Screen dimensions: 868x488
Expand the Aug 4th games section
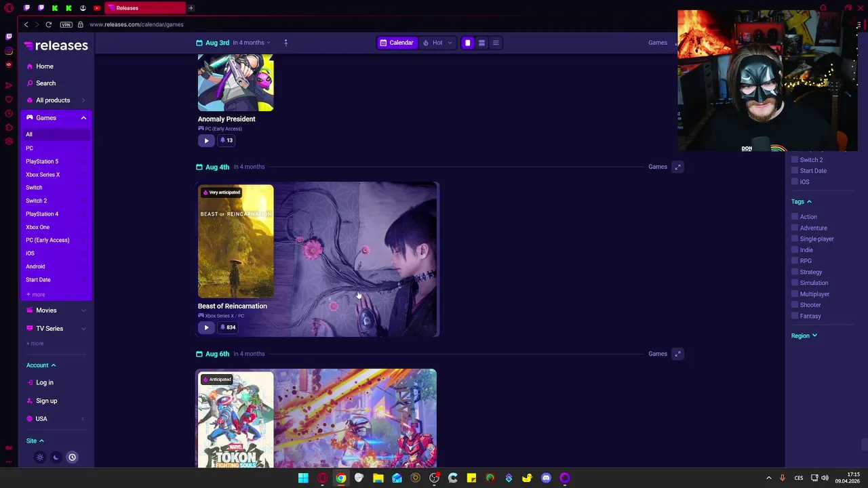coord(677,167)
